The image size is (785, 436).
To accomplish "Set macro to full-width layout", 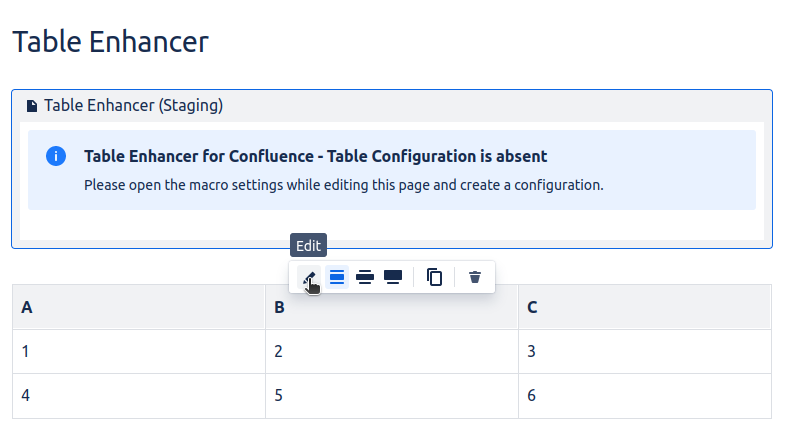I will coord(393,277).
